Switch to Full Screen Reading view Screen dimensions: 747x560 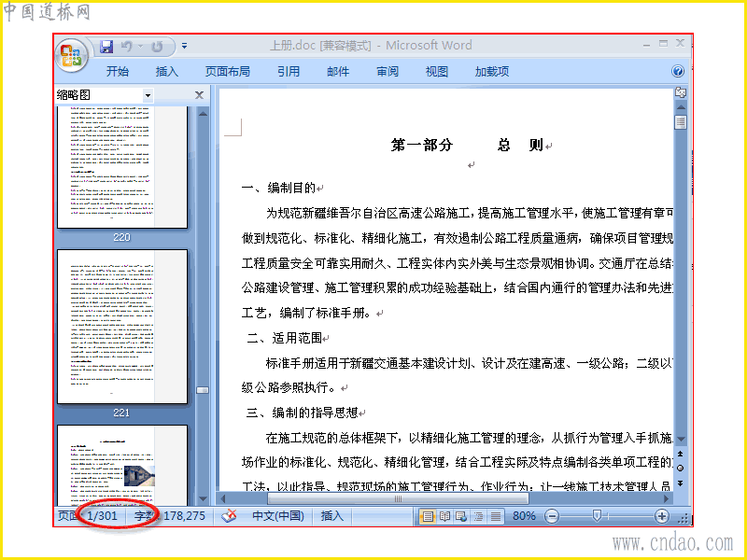click(x=445, y=516)
